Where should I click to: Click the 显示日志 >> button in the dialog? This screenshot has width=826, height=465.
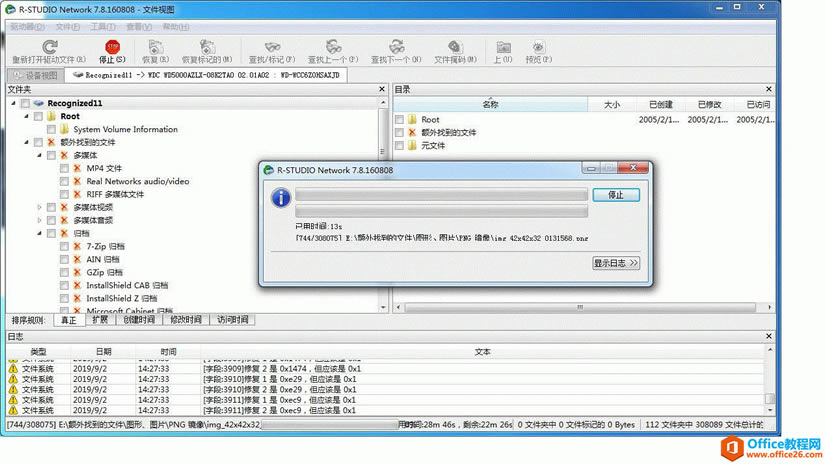[x=616, y=263]
